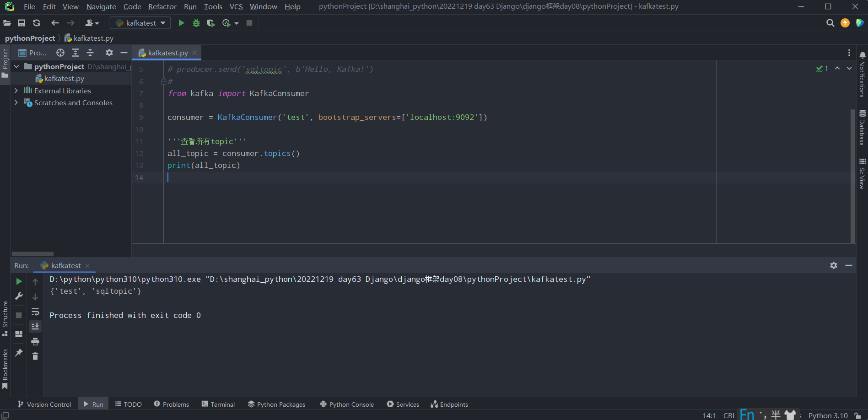Viewport: 868px width, 420px height.
Task: Select opened file with the target icon
Action: point(60,53)
